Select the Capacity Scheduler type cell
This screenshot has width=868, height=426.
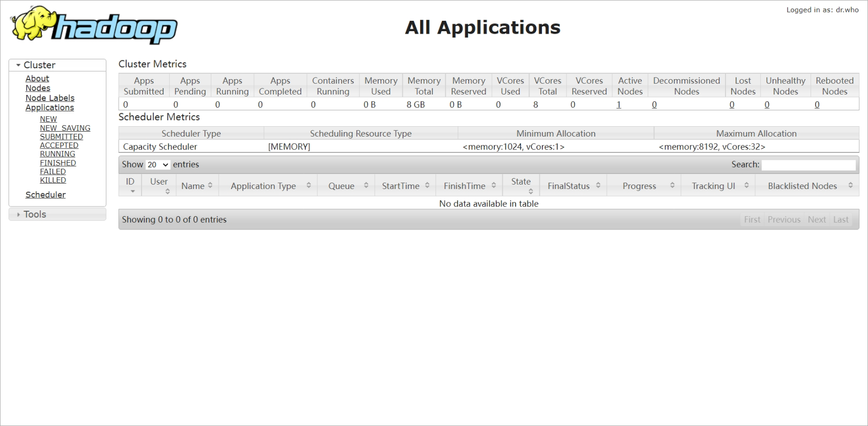[191, 147]
